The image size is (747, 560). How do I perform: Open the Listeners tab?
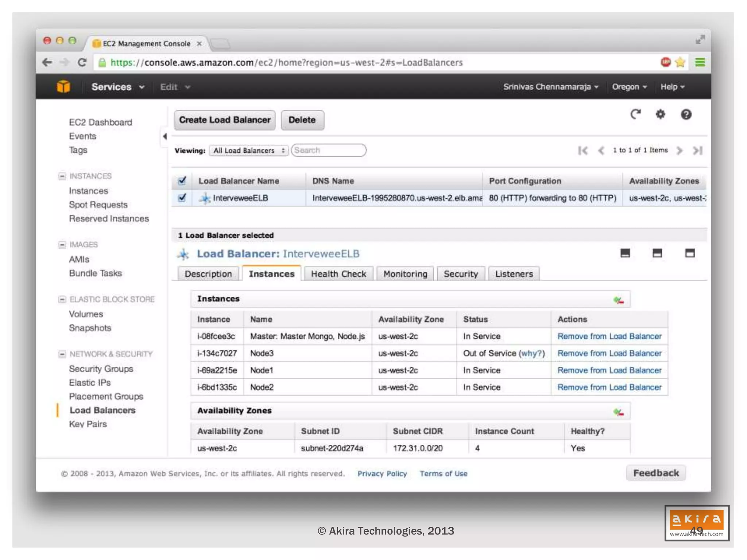(x=514, y=274)
